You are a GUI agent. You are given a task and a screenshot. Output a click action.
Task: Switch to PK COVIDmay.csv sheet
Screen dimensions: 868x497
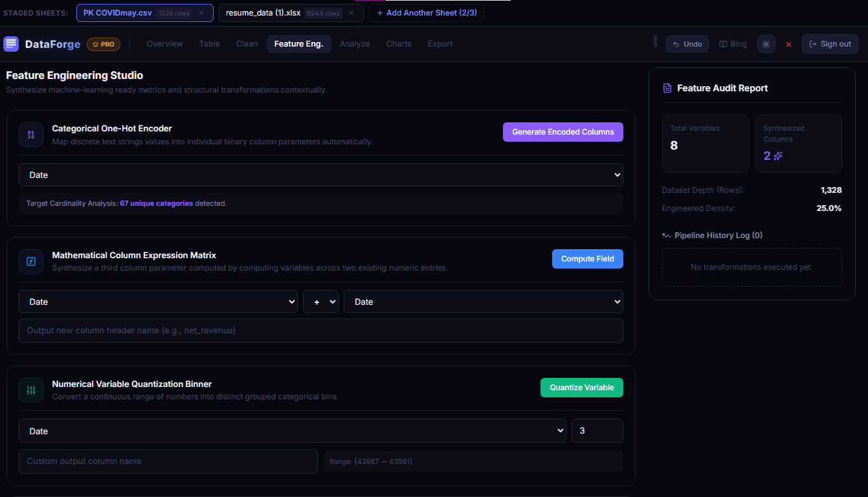[x=145, y=13]
